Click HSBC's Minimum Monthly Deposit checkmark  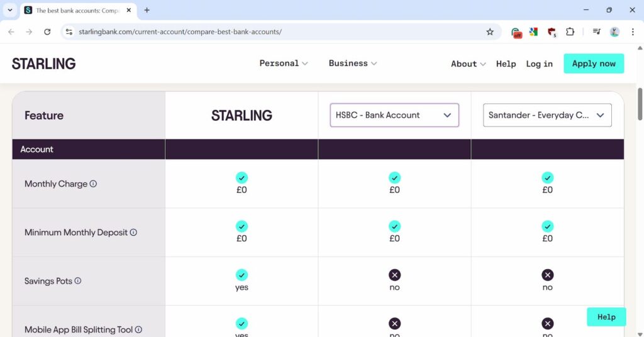click(x=395, y=226)
